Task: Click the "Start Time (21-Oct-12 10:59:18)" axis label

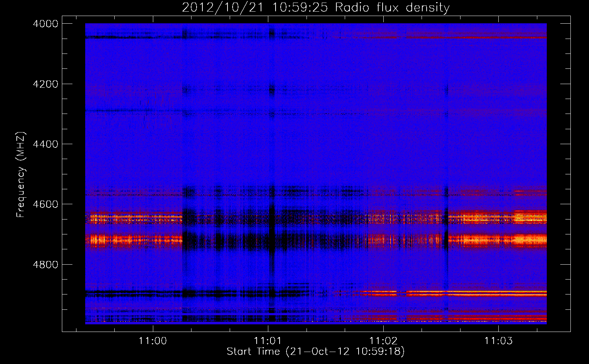Action: coord(316,352)
